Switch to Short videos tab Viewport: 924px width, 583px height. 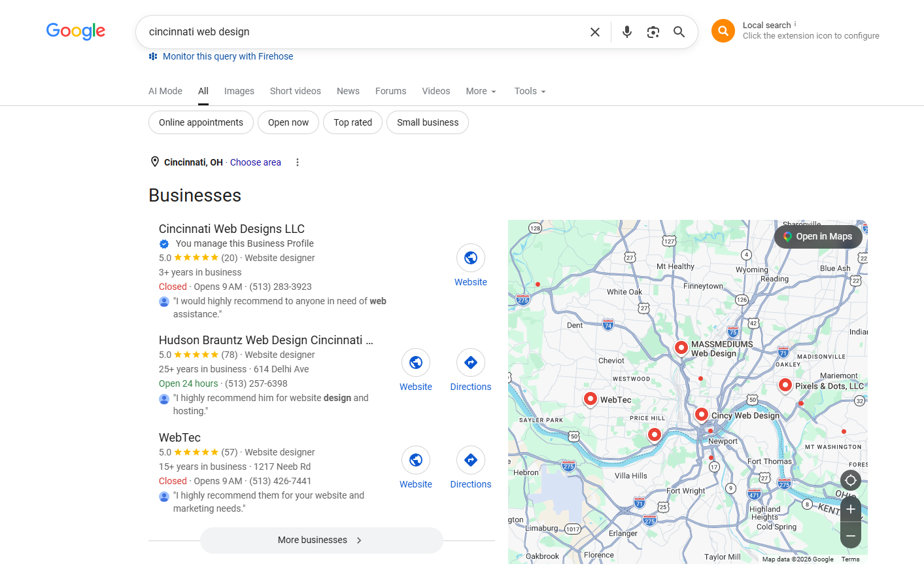[x=296, y=91]
